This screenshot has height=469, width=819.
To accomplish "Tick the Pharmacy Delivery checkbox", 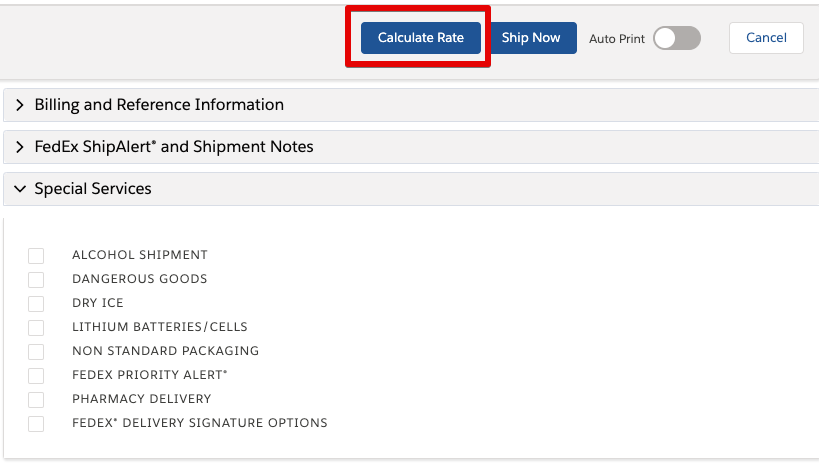I will coord(36,400).
